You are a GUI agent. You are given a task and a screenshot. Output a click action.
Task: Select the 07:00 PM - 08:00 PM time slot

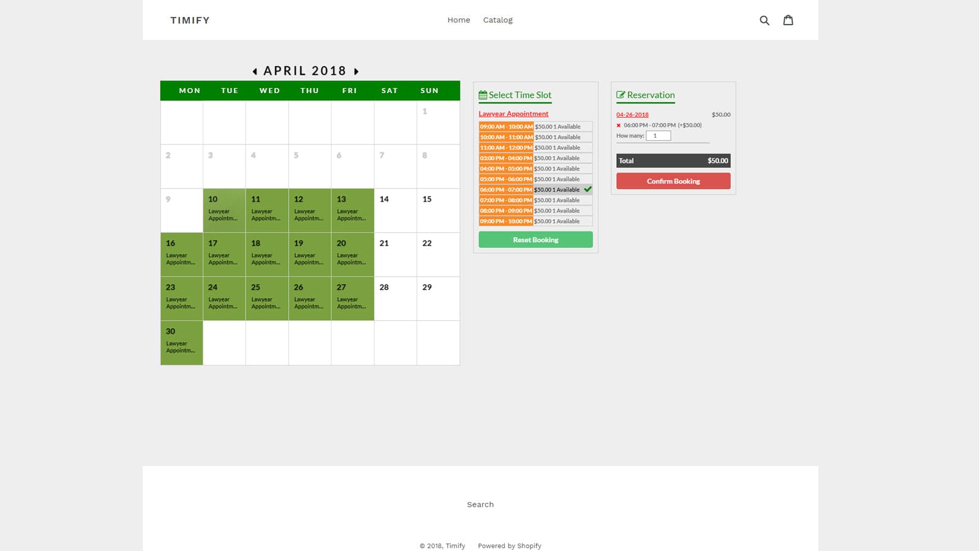[x=505, y=200]
